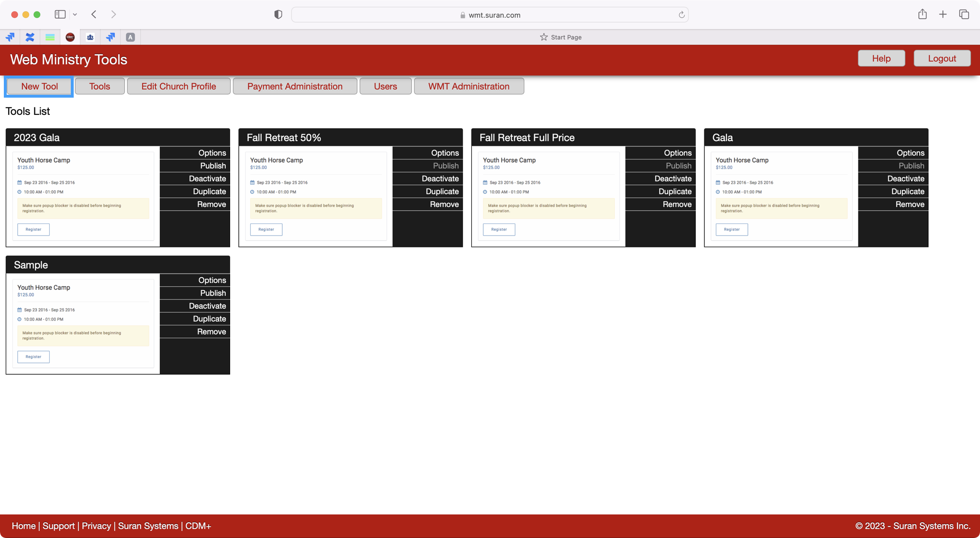Open a new tab with plus icon

[x=943, y=14]
